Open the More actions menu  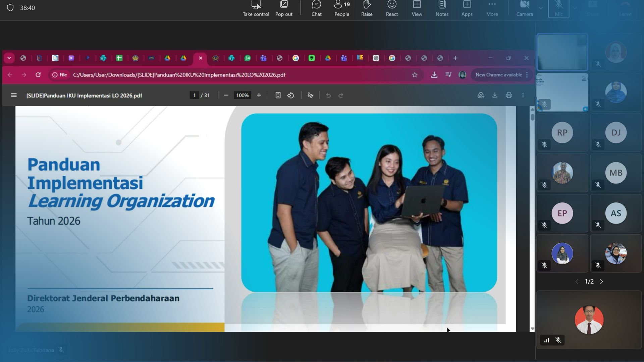[492, 8]
